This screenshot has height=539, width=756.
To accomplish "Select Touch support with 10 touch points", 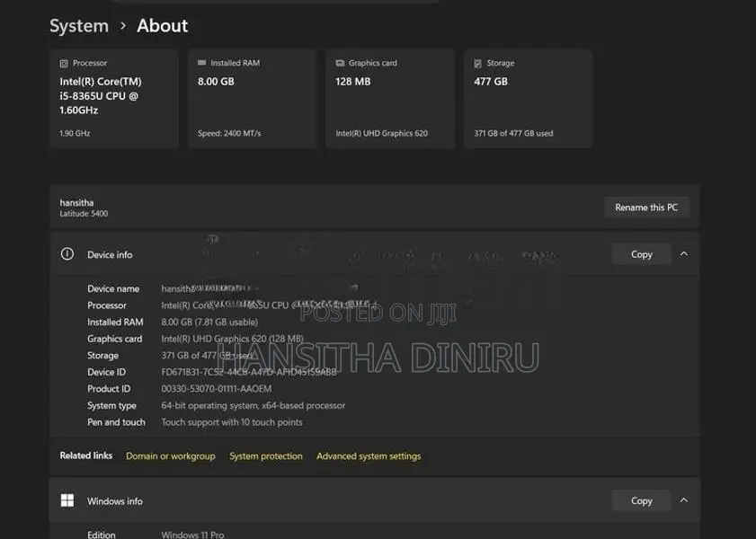I will click(232, 422).
